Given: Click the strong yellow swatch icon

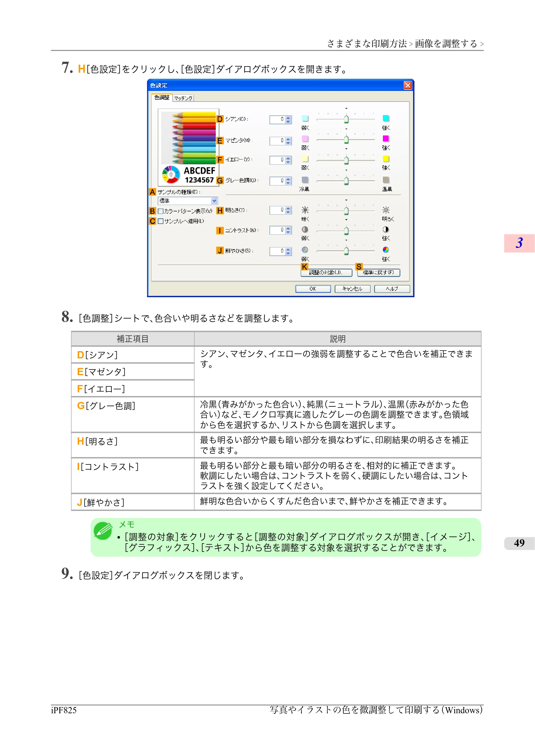Looking at the screenshot, I should (x=386, y=159).
